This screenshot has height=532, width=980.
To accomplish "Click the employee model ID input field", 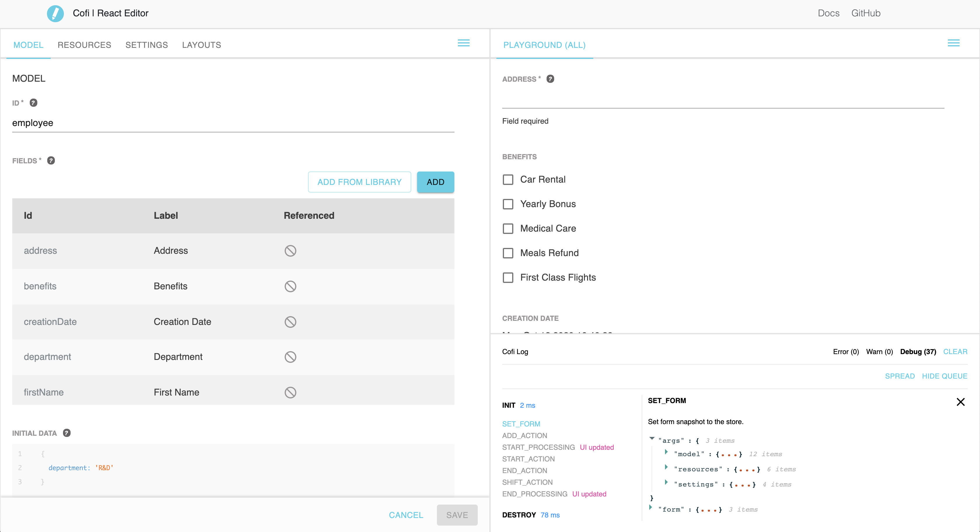I will point(233,123).
